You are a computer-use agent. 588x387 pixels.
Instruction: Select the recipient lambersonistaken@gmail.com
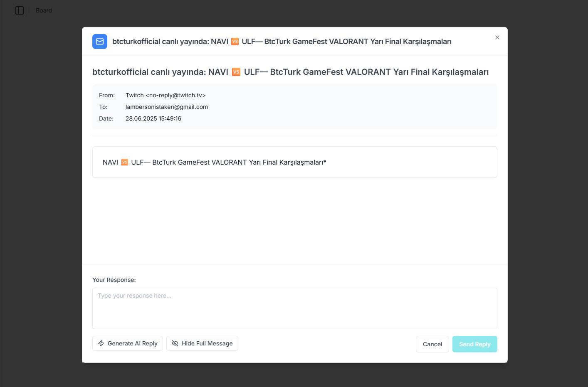[x=167, y=107]
